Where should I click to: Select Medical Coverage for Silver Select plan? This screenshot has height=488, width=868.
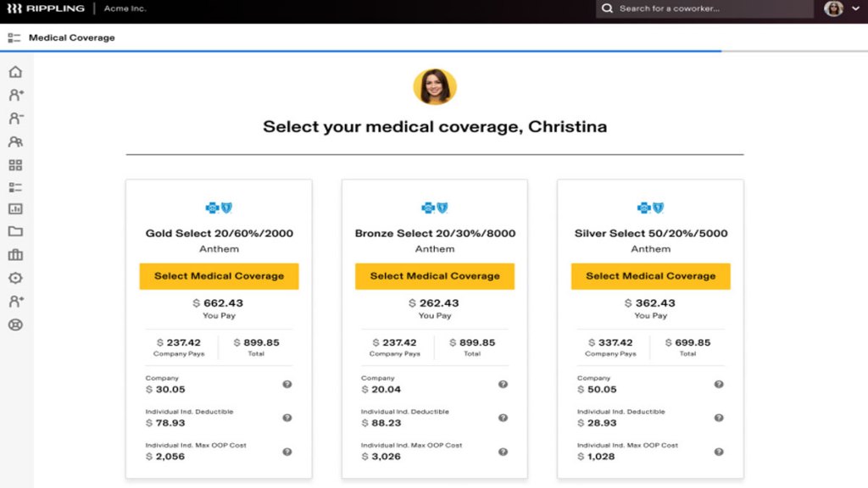(x=650, y=276)
